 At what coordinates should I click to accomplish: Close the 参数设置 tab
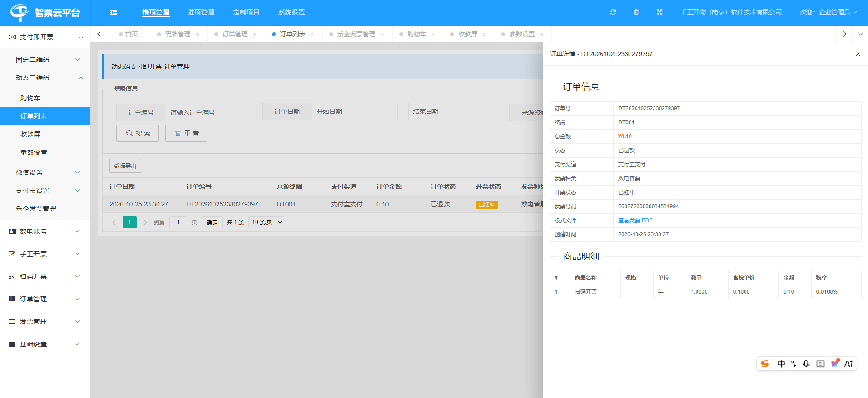(541, 34)
